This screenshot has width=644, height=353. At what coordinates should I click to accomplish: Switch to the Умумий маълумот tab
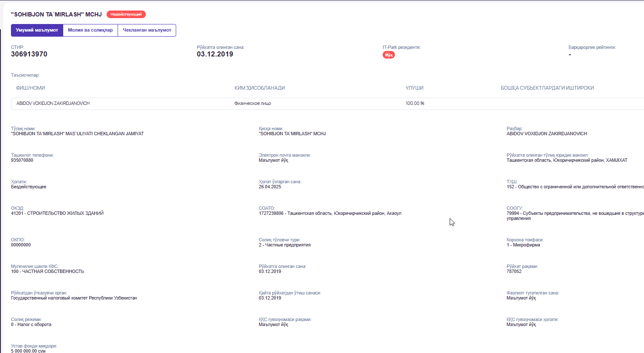(x=37, y=30)
